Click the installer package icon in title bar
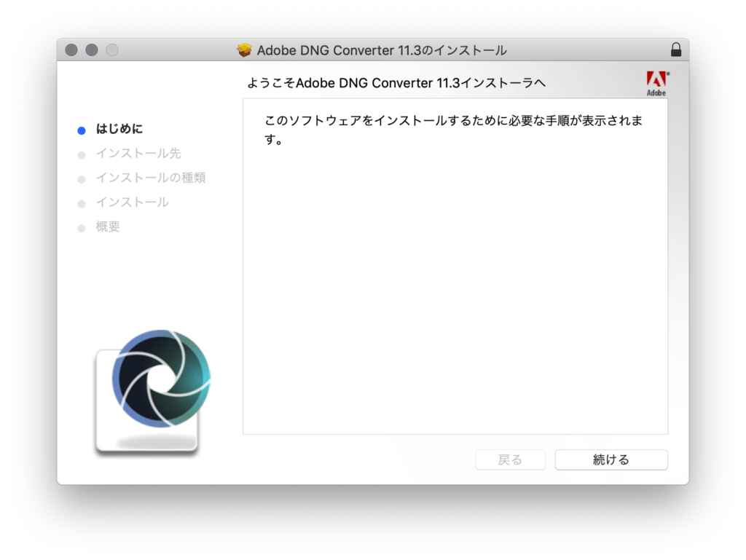The image size is (746, 560). click(x=245, y=50)
